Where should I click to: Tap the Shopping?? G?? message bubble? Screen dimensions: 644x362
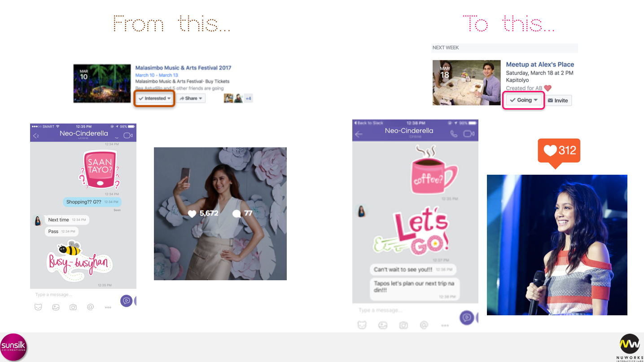92,202
